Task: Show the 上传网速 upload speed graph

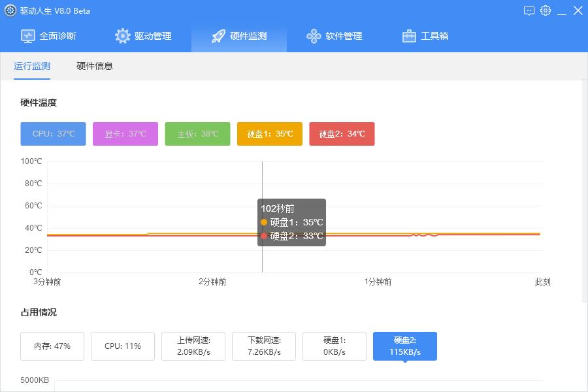Action: click(x=193, y=346)
